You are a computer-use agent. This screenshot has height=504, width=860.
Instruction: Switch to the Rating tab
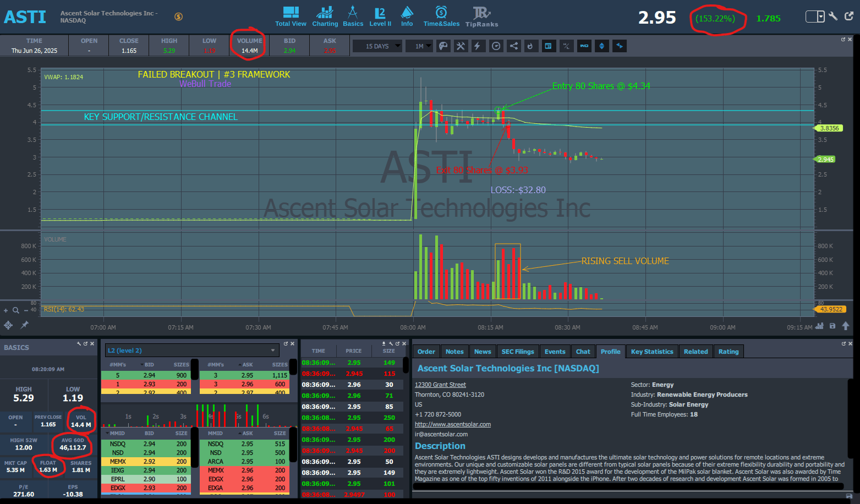[728, 352]
